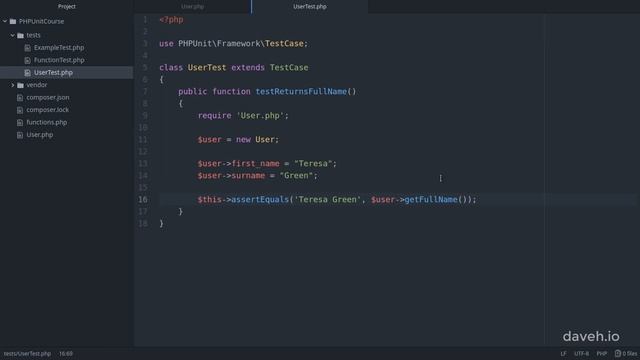Change the LF line ending setting
This screenshot has width=640, height=360.
(x=563, y=353)
